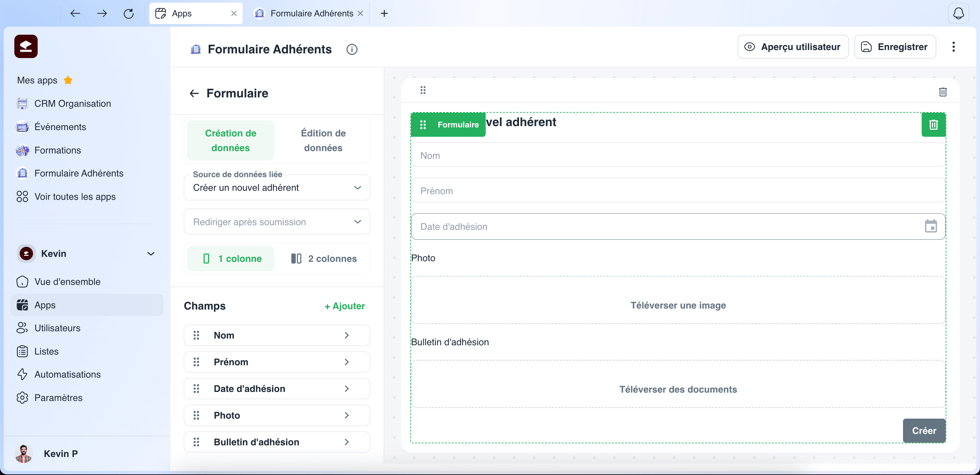
Task: Delete the form using the green trash icon
Action: pyautogui.click(x=934, y=124)
